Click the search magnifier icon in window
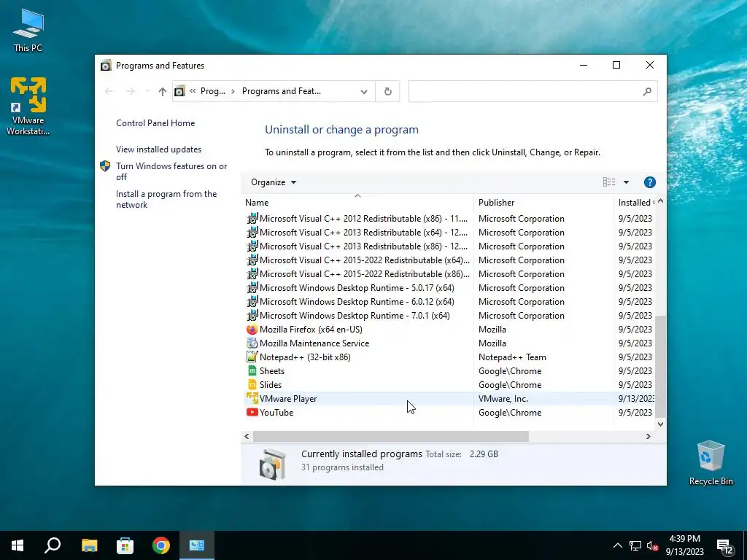This screenshot has height=560, width=747. click(x=647, y=91)
